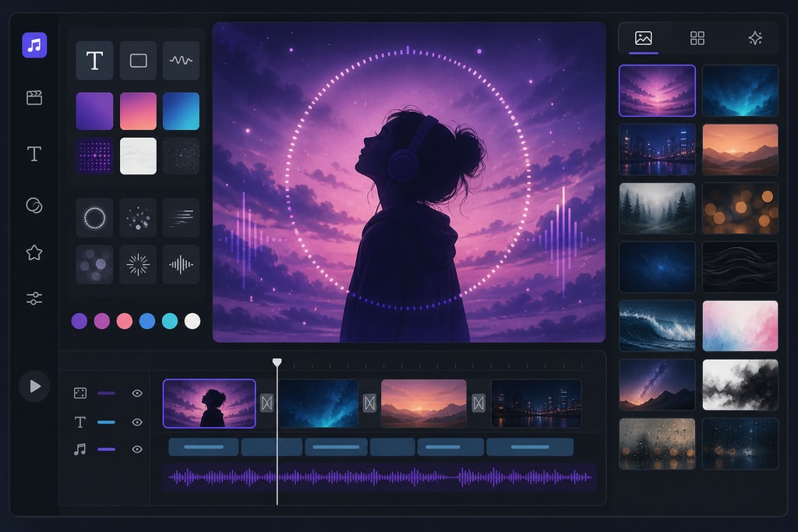
Task: Open the star favorites section
Action: pos(34,252)
